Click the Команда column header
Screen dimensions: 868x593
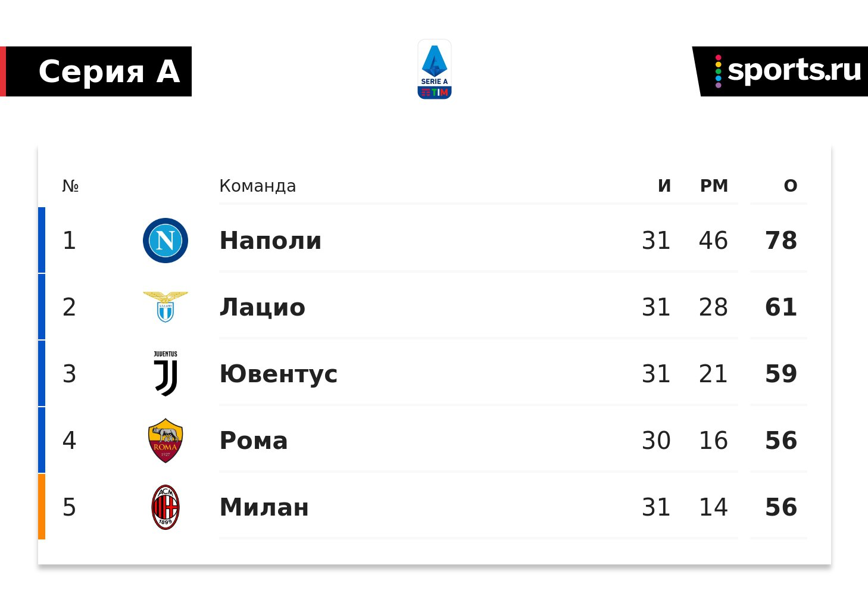[258, 186]
